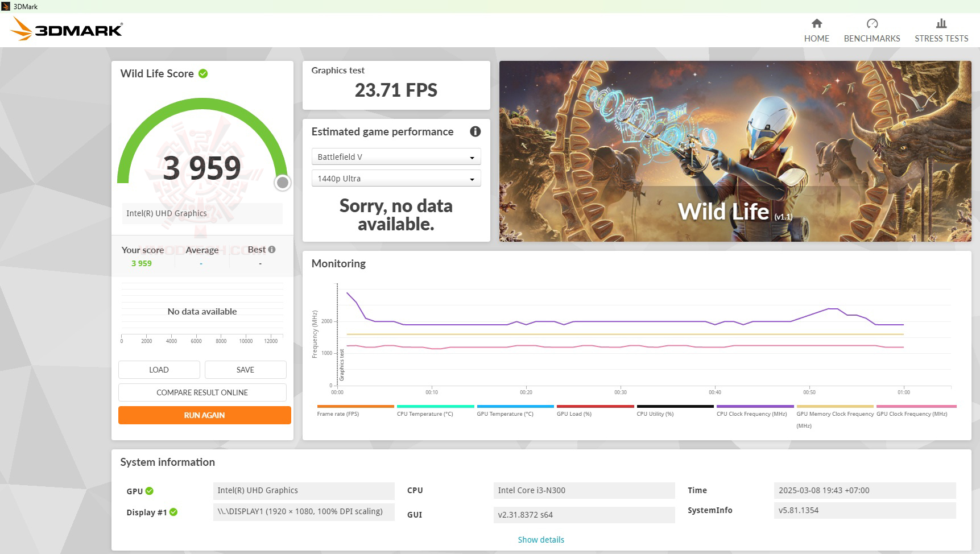The image size is (980, 554).
Task: Click the Home house icon
Action: (x=817, y=23)
